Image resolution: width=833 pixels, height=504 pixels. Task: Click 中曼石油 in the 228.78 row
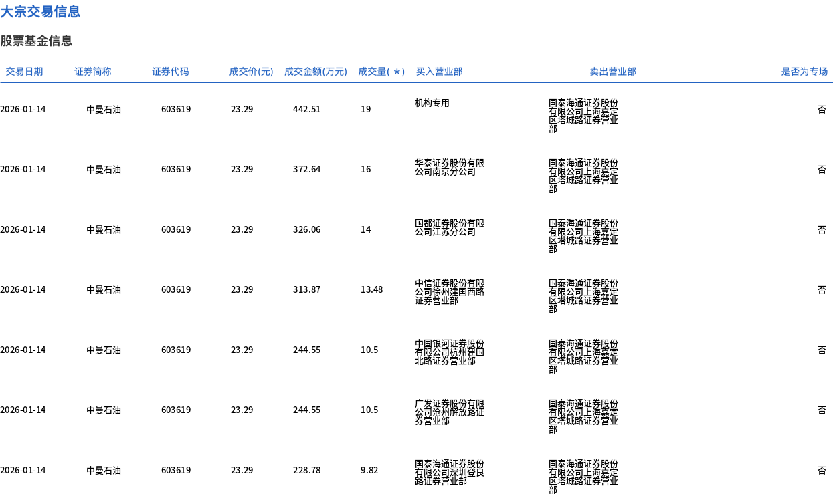(104, 470)
